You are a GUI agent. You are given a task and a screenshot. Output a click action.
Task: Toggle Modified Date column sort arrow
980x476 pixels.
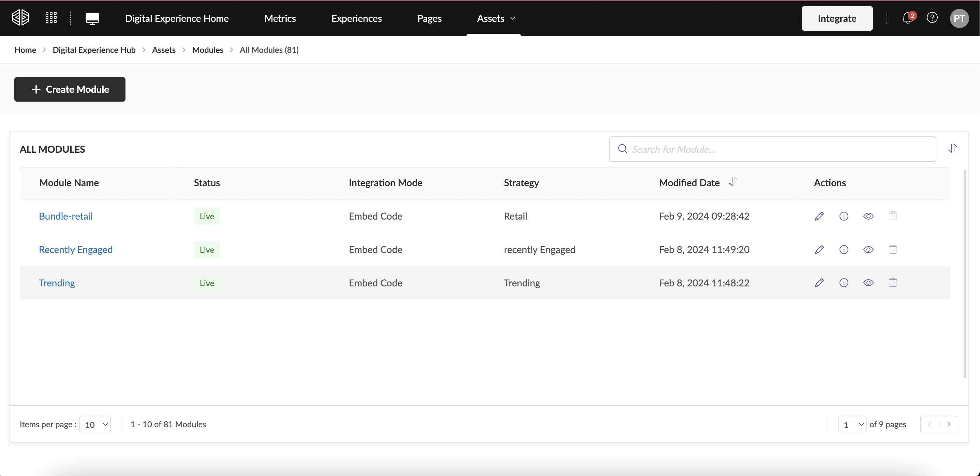point(733,182)
